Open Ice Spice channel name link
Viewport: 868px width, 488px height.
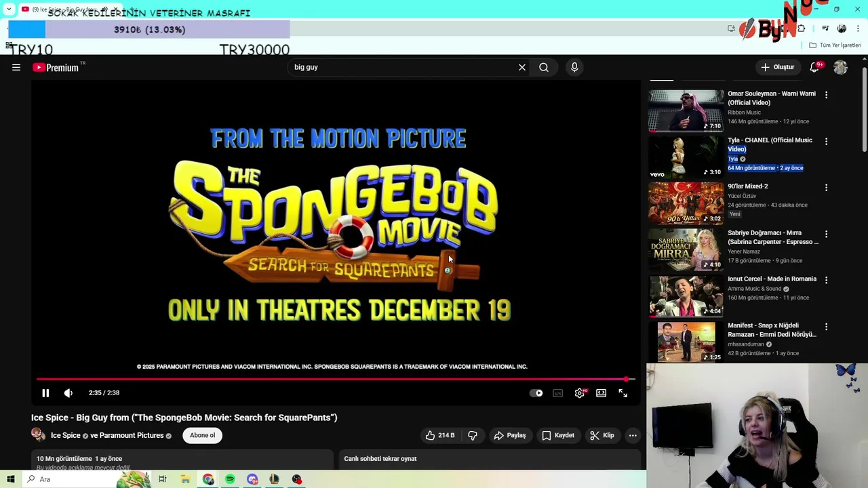click(x=65, y=435)
